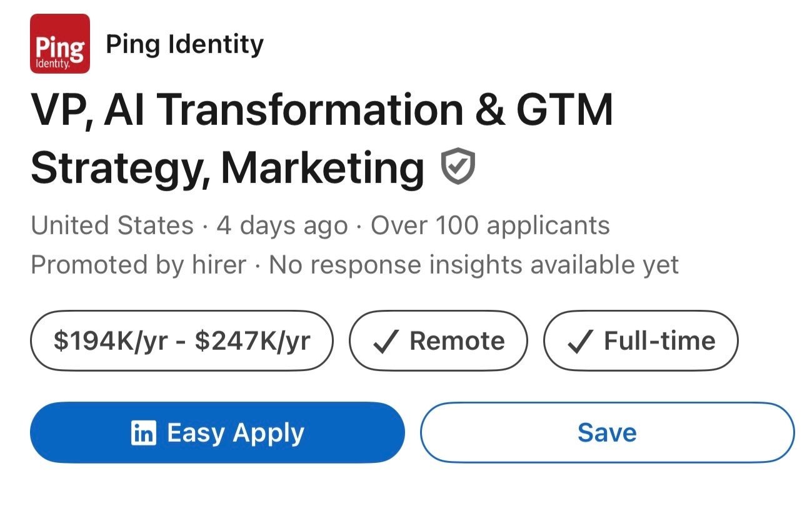Click No response insights available yet text
Image resolution: width=812 pixels, height=506 pixels.
click(474, 265)
